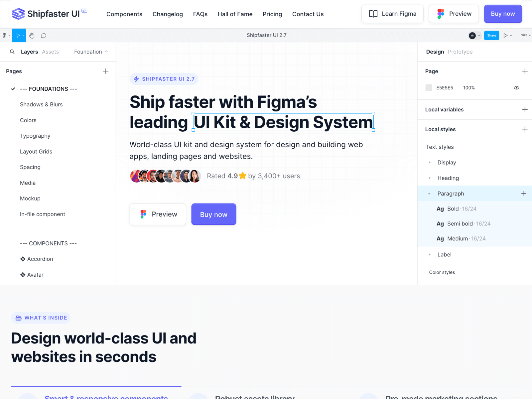Click the 100% opacity field
The image size is (532, 399).
click(469, 88)
